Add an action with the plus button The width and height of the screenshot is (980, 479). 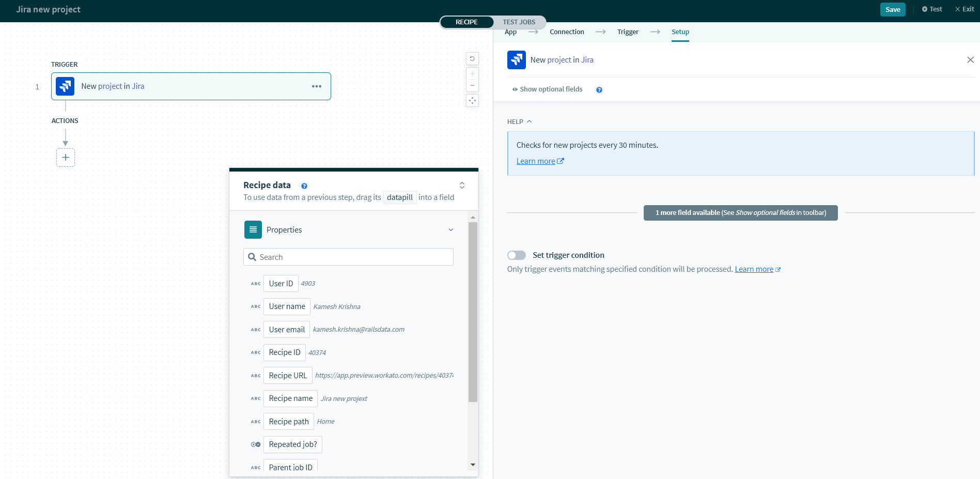click(66, 158)
